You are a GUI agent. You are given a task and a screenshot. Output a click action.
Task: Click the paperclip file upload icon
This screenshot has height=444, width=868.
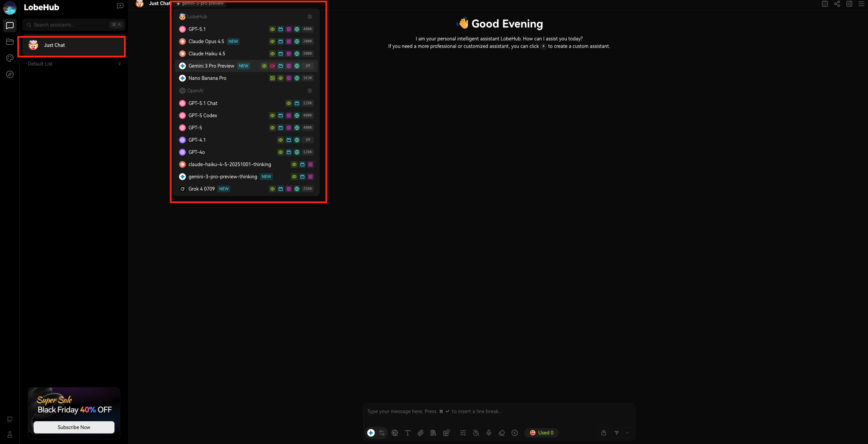[x=420, y=432]
